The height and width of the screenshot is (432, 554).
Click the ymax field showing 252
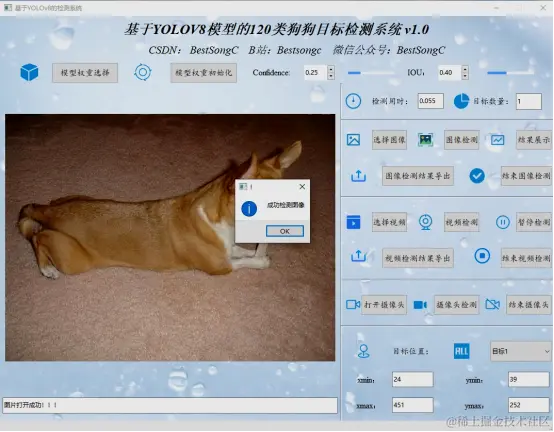coord(529,405)
